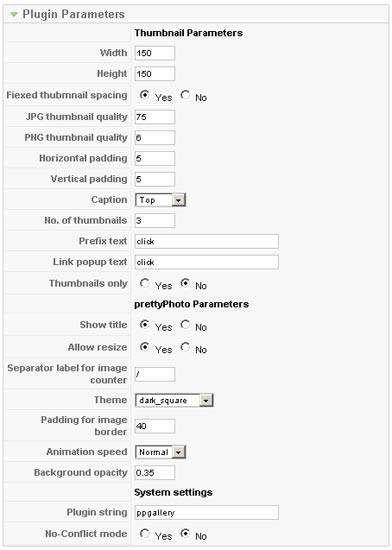Click the No. of thumbnails field
Viewport: 392px width, 550px height.
tap(155, 221)
